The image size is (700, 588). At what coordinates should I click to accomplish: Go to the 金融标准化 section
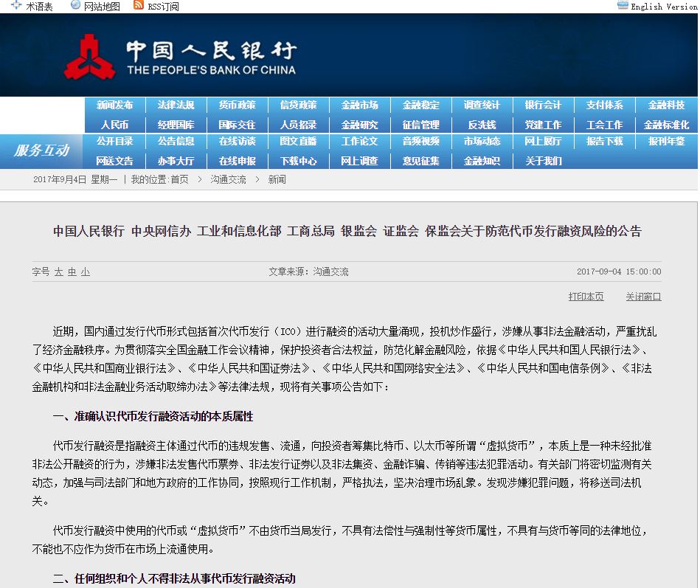click(666, 125)
